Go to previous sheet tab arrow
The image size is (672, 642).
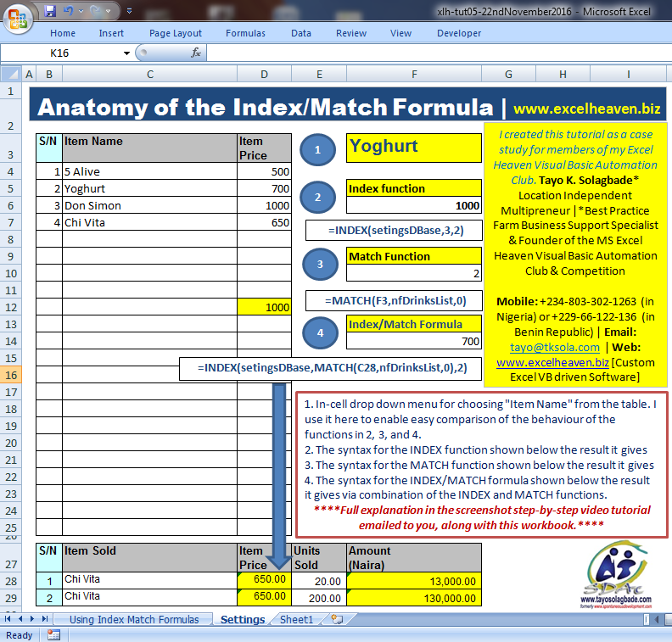point(20,619)
